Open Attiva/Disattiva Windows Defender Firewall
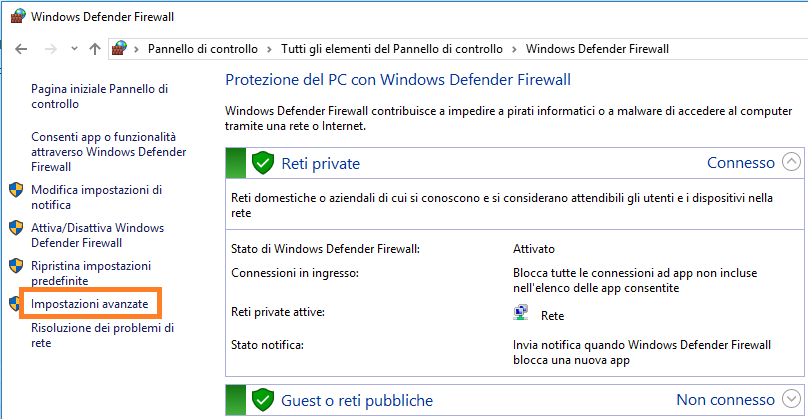This screenshot has width=808, height=419. tap(97, 235)
